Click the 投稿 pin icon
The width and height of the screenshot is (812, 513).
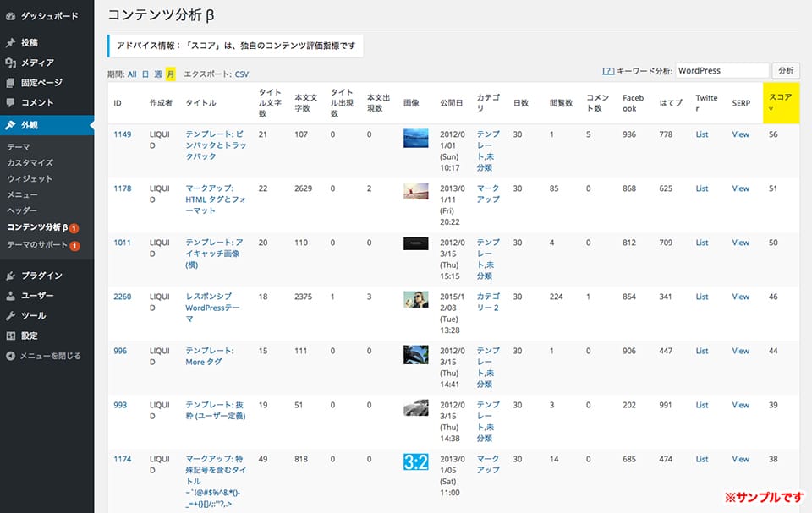[x=10, y=42]
